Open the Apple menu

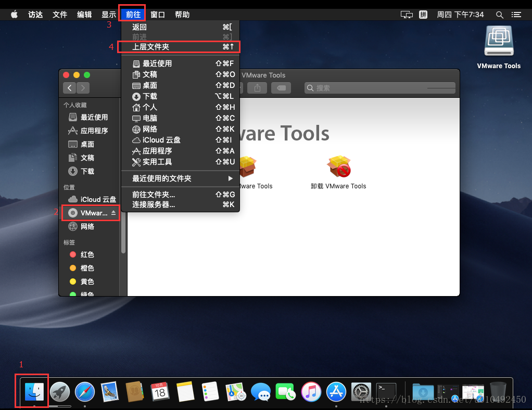14,15
